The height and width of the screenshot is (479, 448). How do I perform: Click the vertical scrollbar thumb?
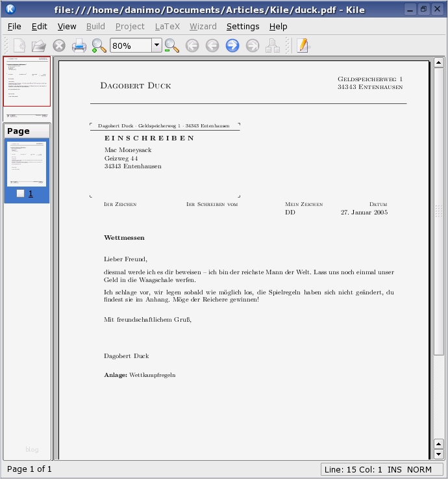(x=438, y=211)
